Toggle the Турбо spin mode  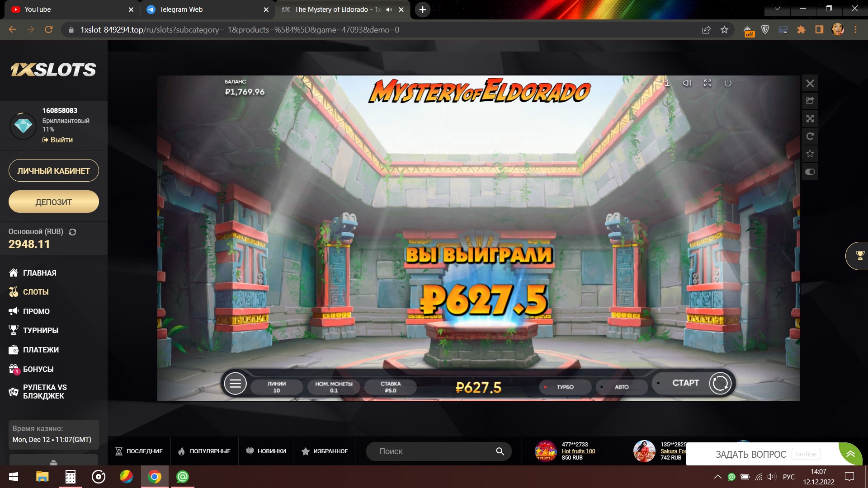[565, 387]
